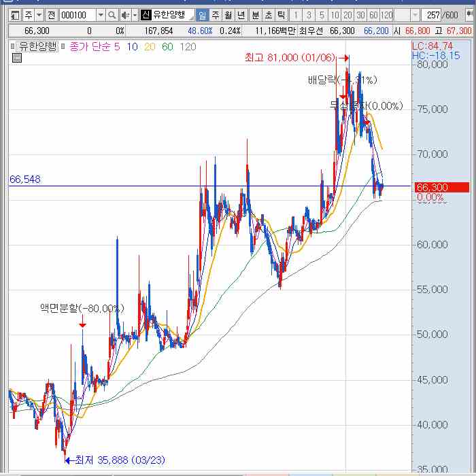476x476 pixels.
Task: Click the 60 moving average legend label
Action: click(x=167, y=47)
